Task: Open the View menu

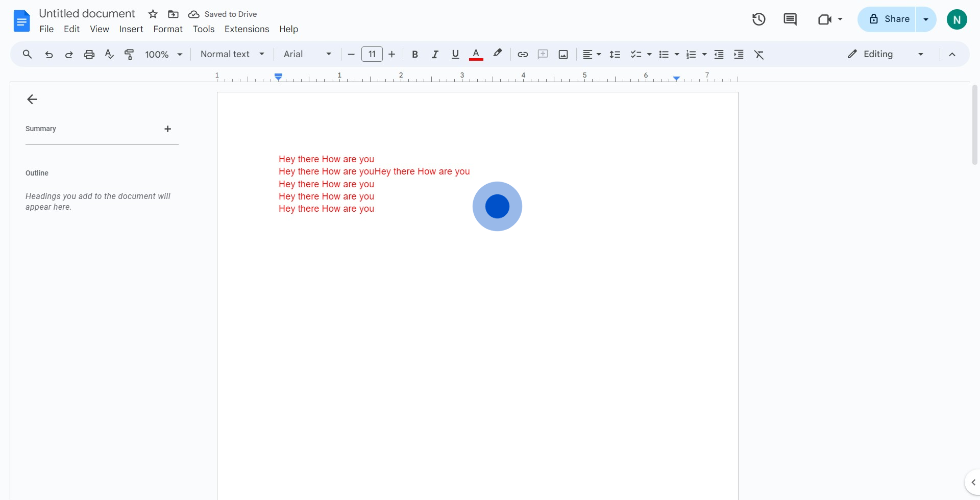Action: [100, 29]
